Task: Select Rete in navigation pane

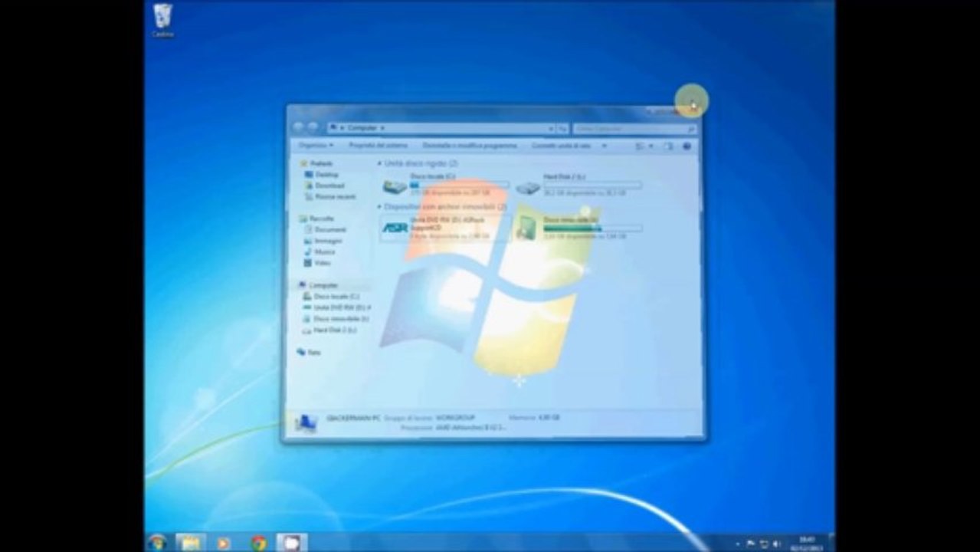Action: pos(310,353)
